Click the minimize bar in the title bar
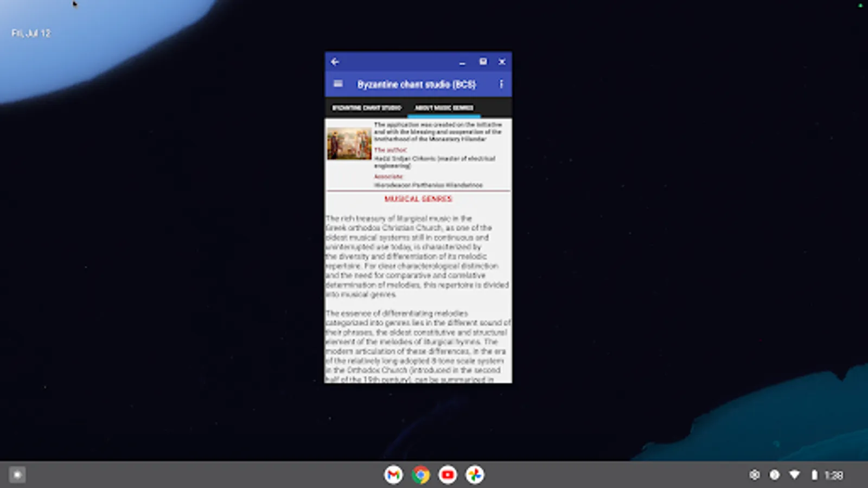The height and width of the screenshot is (488, 868). (461, 63)
